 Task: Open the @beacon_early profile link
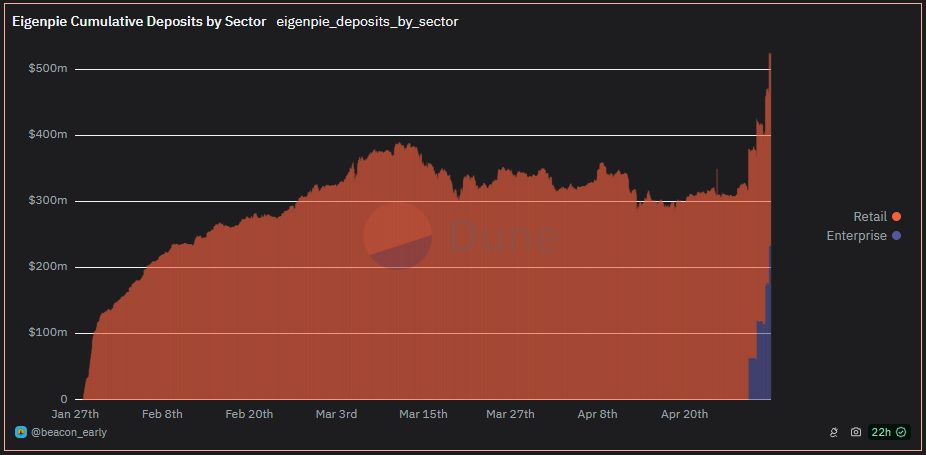[x=69, y=432]
